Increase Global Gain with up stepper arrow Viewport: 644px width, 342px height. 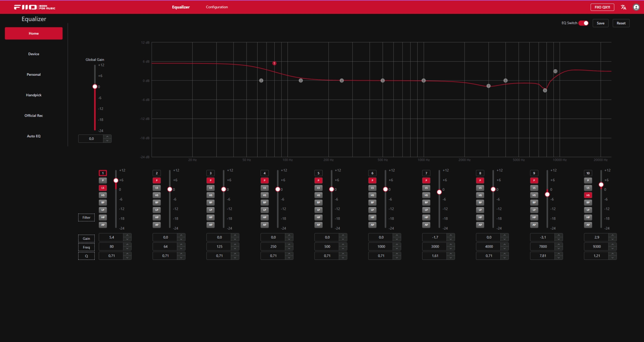coord(107,137)
